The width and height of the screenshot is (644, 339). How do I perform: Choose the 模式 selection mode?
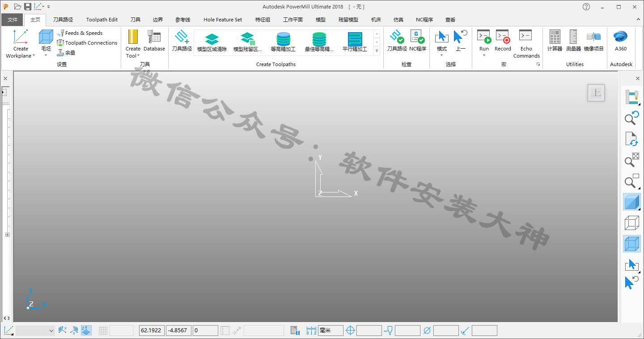pos(441,37)
